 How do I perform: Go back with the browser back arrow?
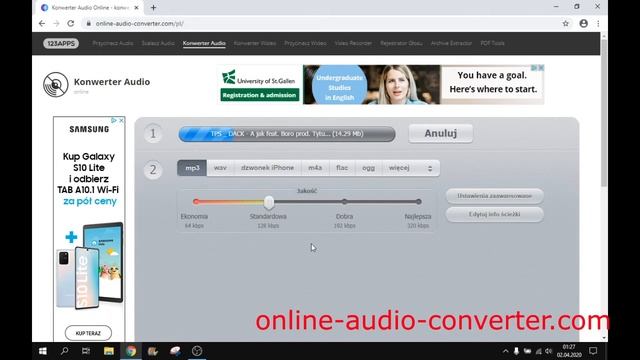tap(42, 24)
